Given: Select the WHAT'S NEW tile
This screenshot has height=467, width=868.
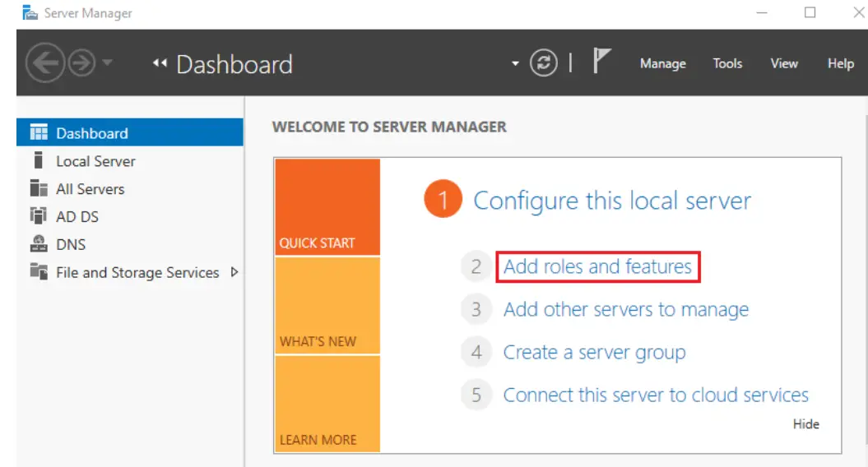Looking at the screenshot, I should [327, 305].
